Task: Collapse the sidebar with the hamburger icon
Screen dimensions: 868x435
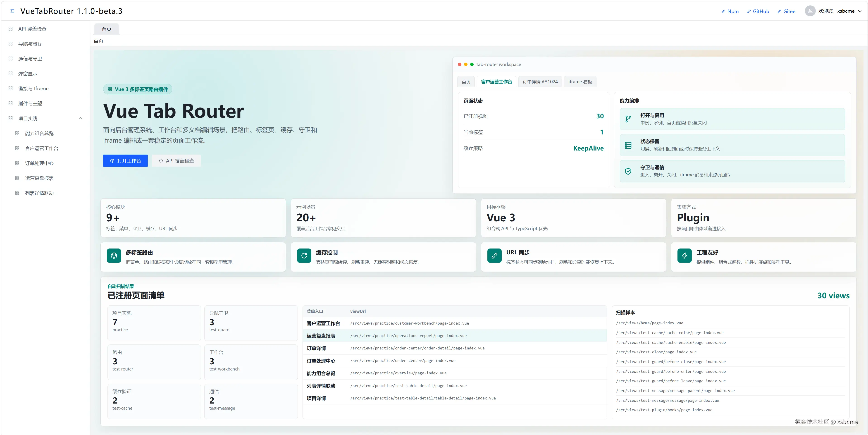Action: 12,11
